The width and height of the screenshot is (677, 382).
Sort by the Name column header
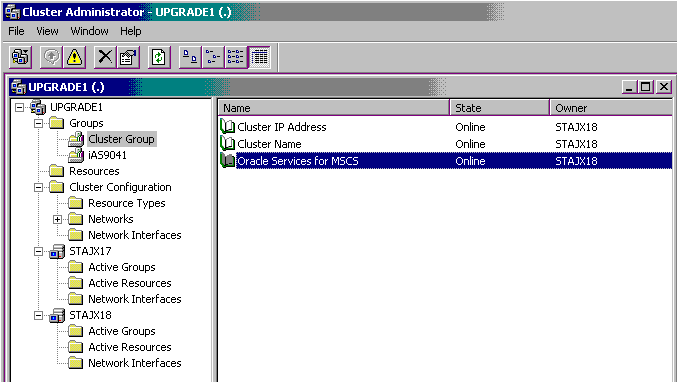334,107
